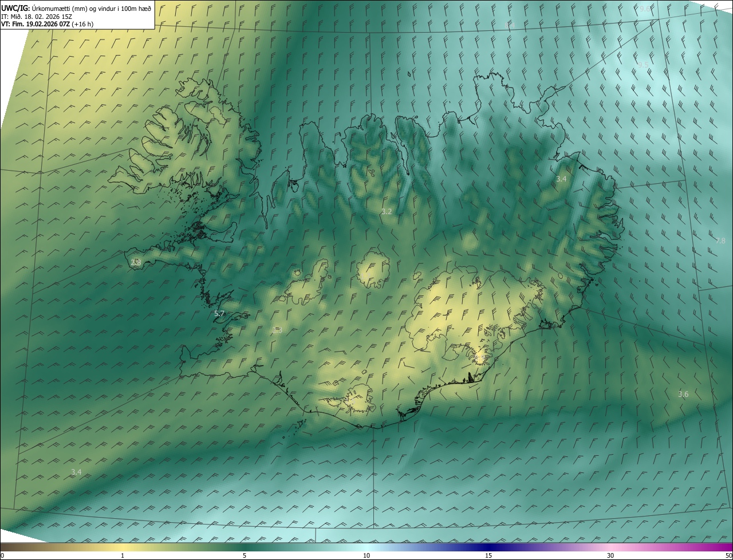
Task: Click the 9.5 value label on the map
Action: coord(643,65)
